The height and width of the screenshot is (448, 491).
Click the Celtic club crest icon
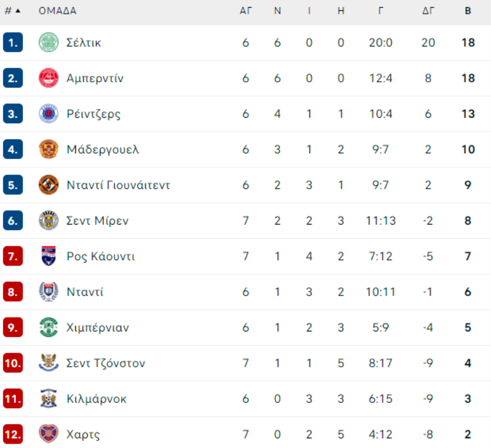[49, 42]
